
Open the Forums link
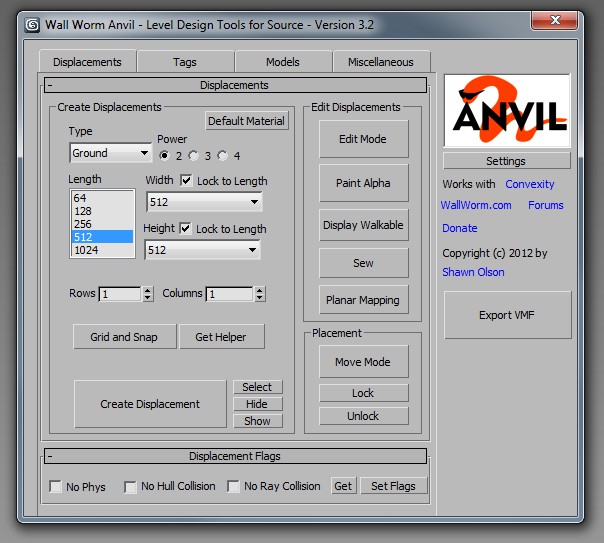546,205
